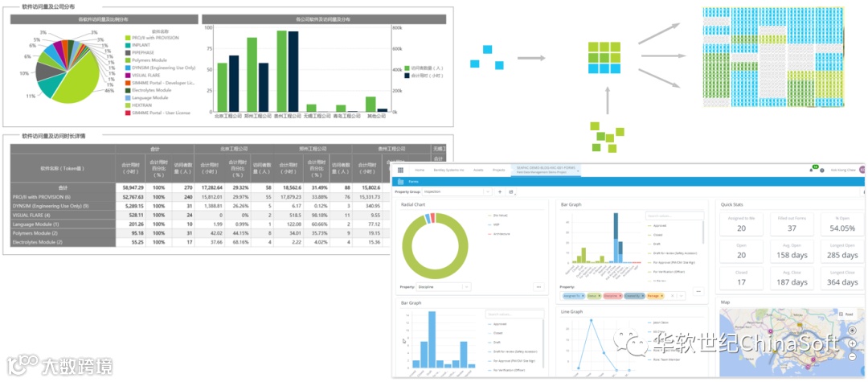This screenshot has height=382, width=868.
Task: Click the VISUAL FLARE legend color swatch
Action: click(x=128, y=76)
